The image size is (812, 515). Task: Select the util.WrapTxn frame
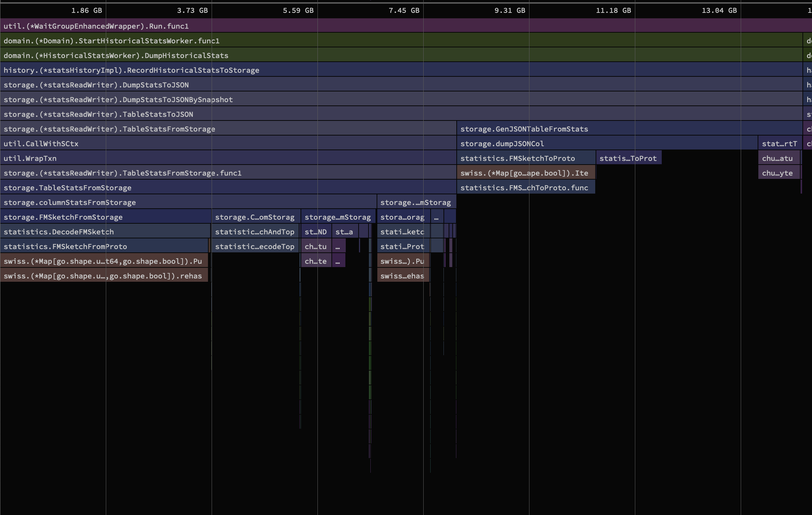click(x=30, y=158)
